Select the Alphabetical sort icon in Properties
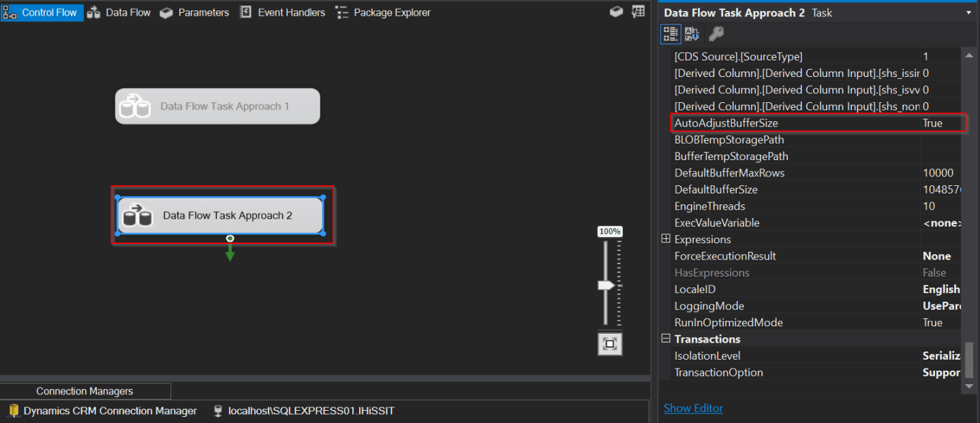This screenshot has width=980, height=423. click(x=690, y=33)
